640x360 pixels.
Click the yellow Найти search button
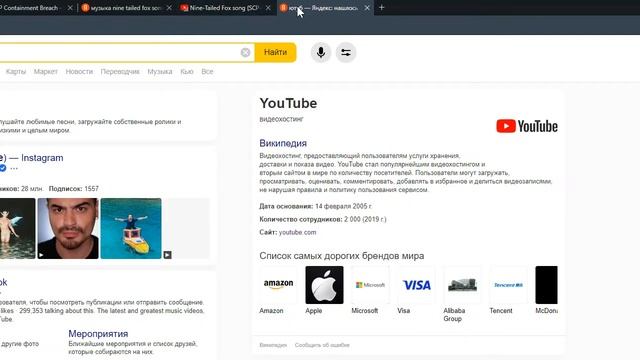[276, 52]
